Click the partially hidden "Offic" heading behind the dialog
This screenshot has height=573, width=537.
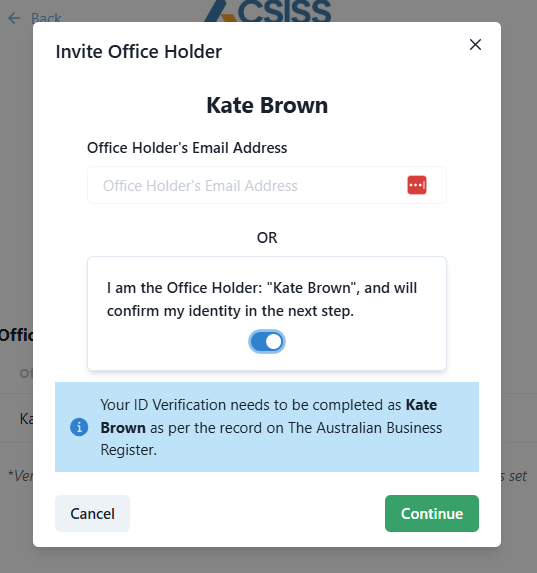[x=16, y=335]
